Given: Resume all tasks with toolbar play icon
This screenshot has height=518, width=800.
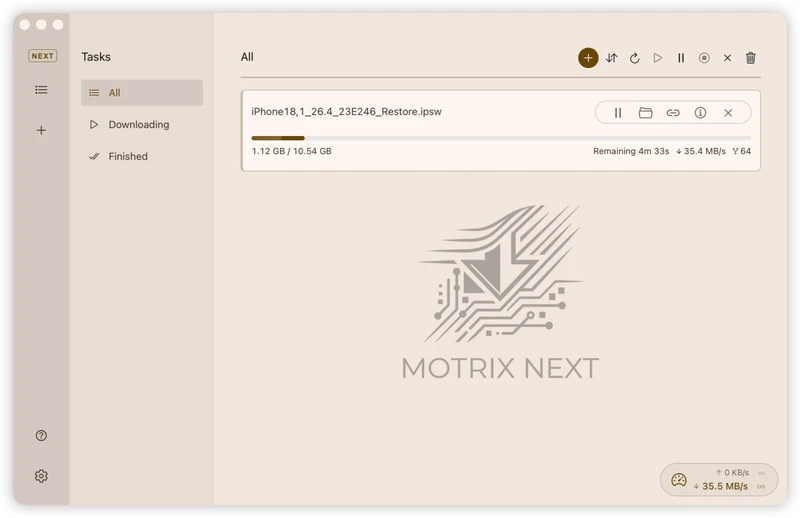Looking at the screenshot, I should (x=658, y=58).
